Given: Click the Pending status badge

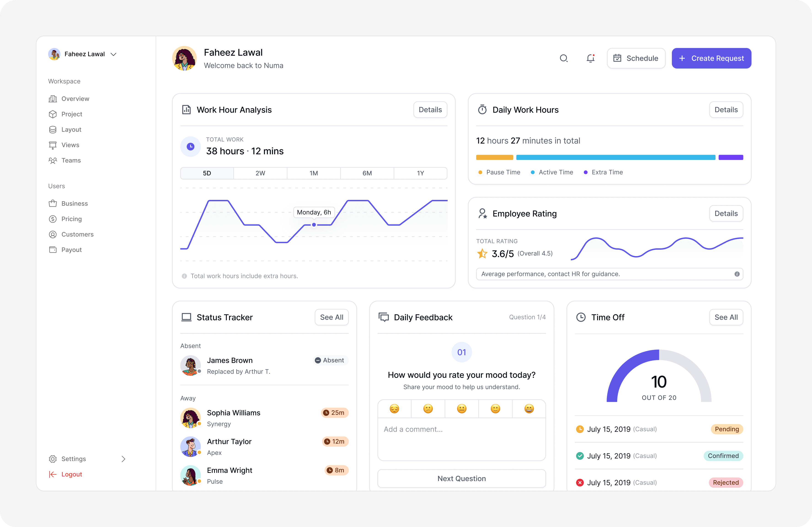Looking at the screenshot, I should click(727, 429).
